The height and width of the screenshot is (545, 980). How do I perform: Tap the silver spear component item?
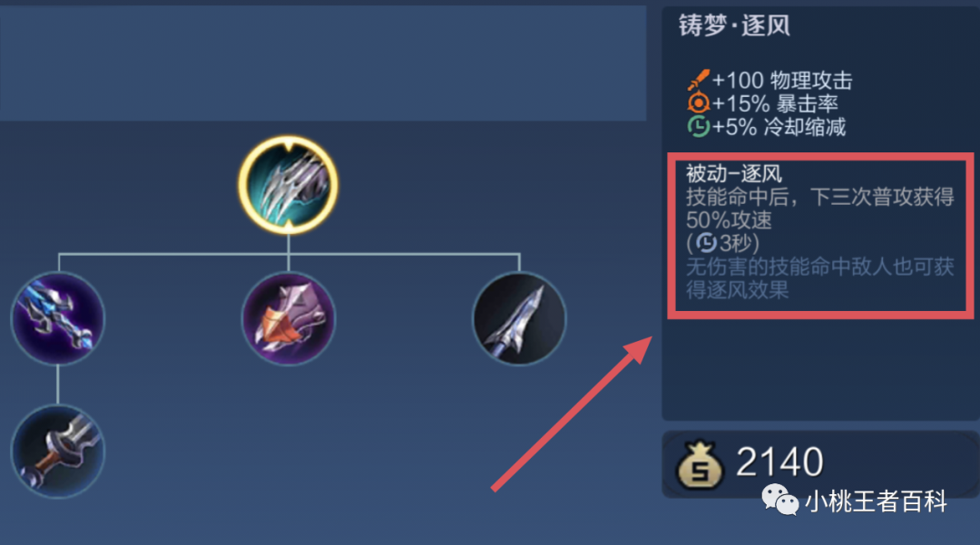[519, 318]
